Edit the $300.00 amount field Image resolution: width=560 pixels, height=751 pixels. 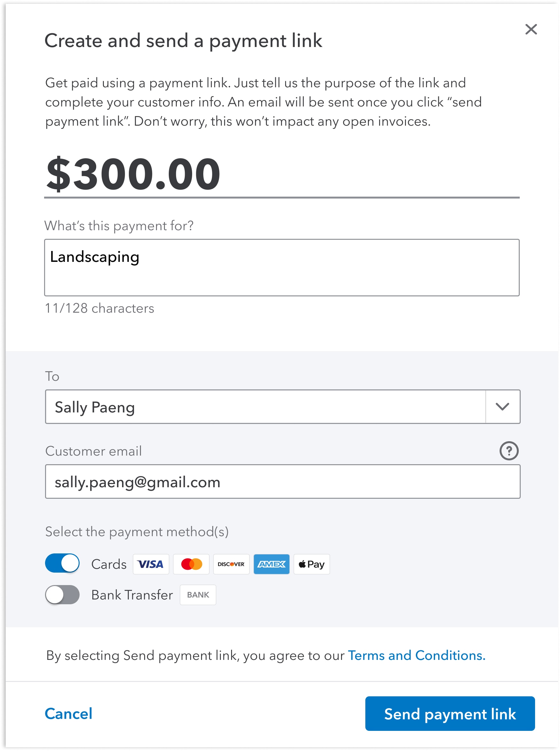click(282, 174)
